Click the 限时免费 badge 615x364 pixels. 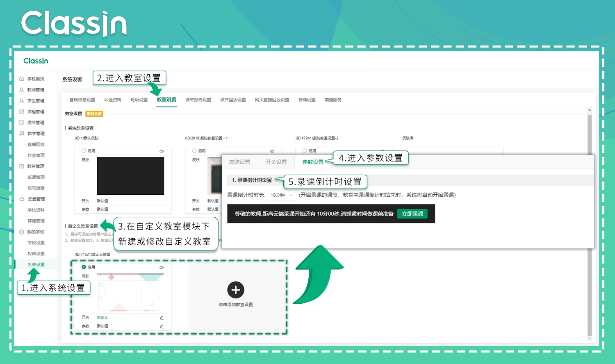[94, 114]
